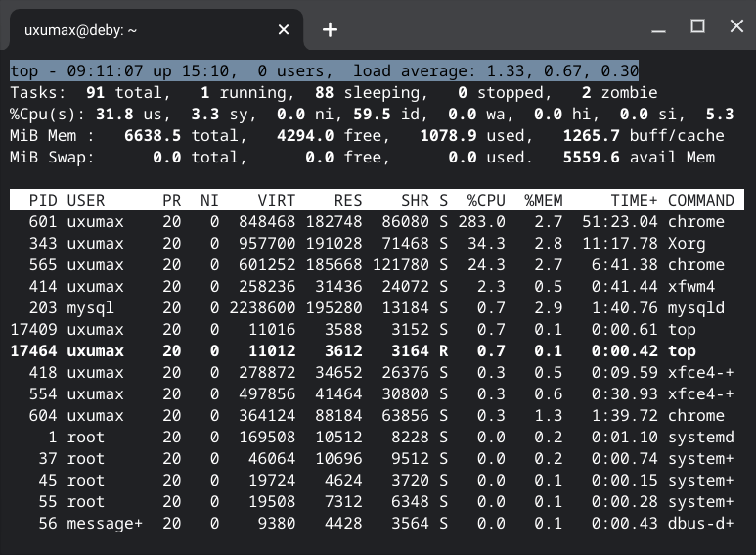
Task: Click the %MEM column header
Action: tap(544, 200)
